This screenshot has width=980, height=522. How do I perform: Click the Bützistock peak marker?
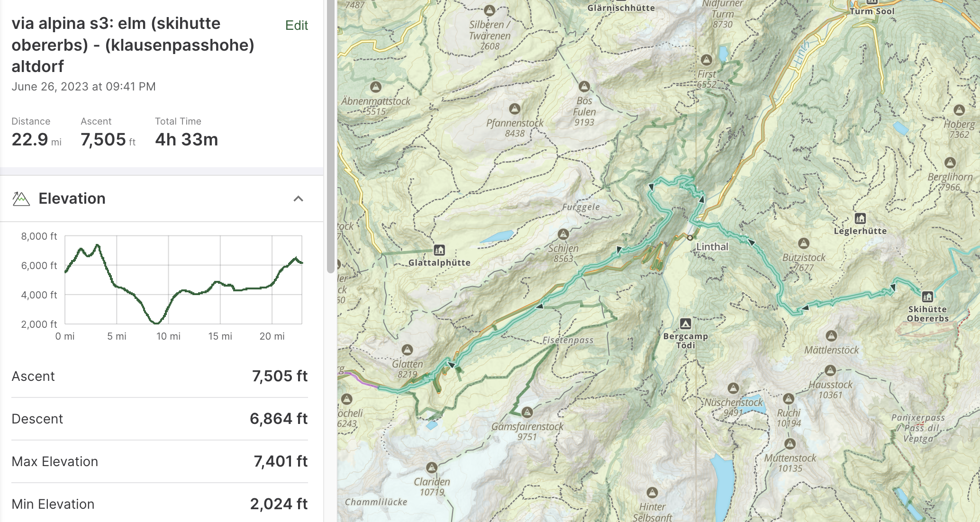pyautogui.click(x=803, y=243)
